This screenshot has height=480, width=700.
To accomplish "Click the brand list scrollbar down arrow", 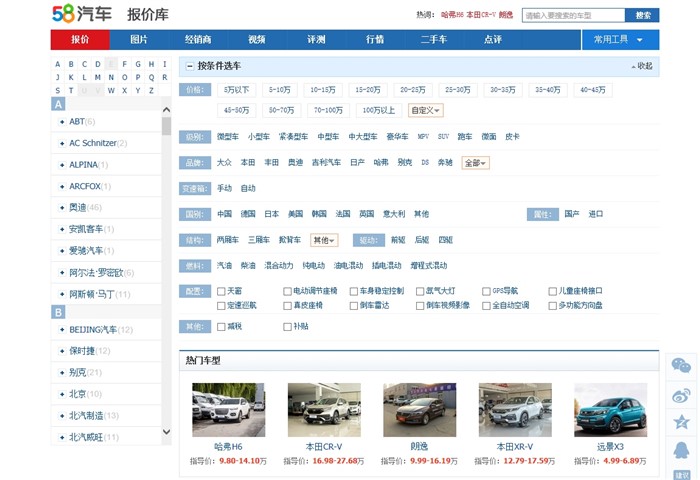I will [166, 432].
